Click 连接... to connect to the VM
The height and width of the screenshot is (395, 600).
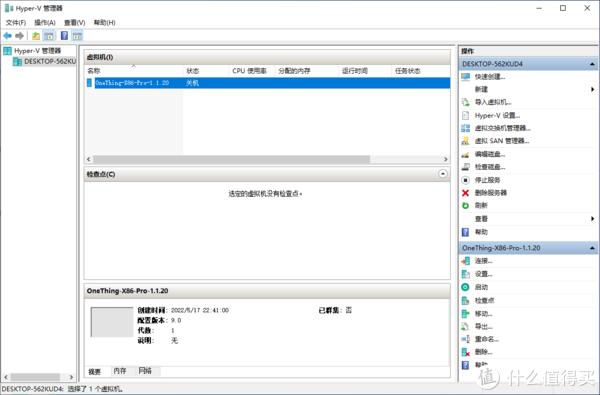(484, 261)
